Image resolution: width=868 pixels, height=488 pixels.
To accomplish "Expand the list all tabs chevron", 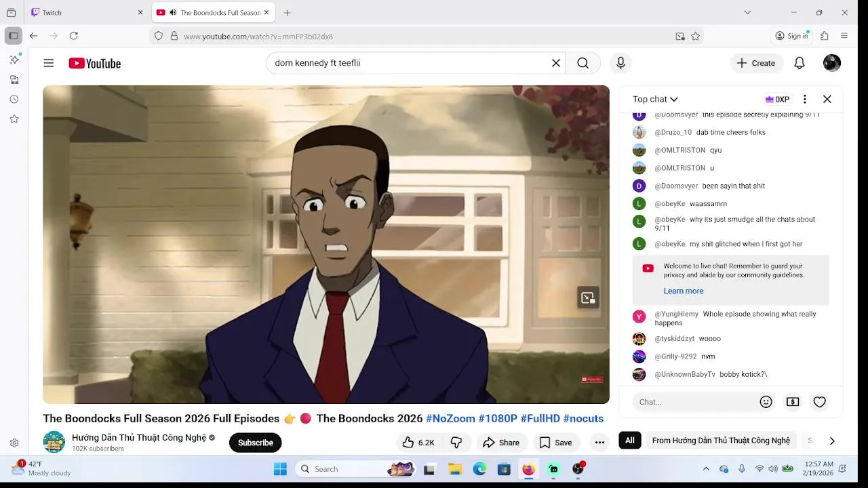I will pos(747,12).
